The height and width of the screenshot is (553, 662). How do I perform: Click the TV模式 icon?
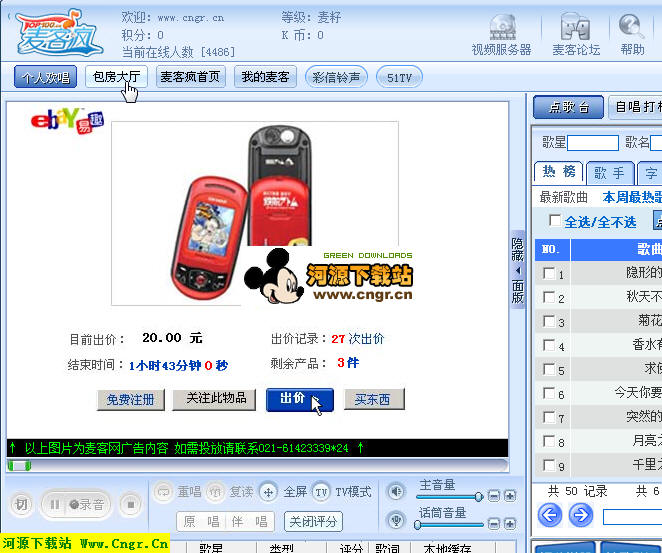321,492
